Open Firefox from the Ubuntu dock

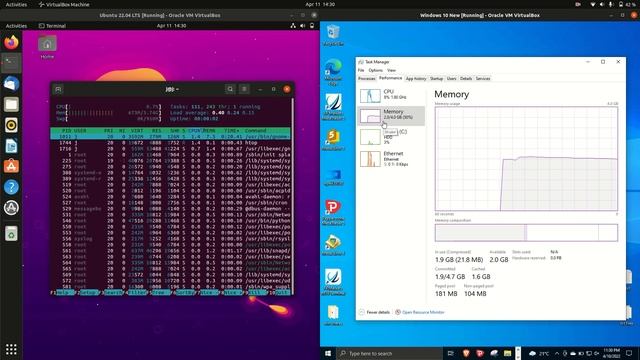click(x=11, y=42)
